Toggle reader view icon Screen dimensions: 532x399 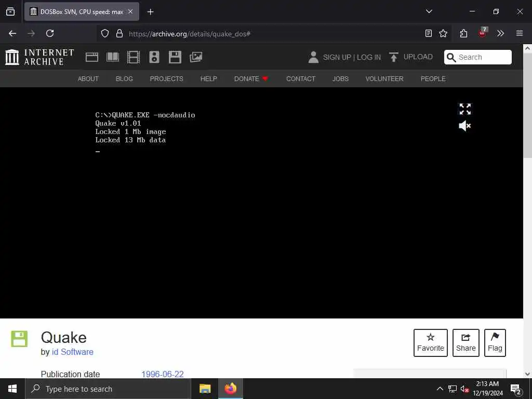click(429, 33)
